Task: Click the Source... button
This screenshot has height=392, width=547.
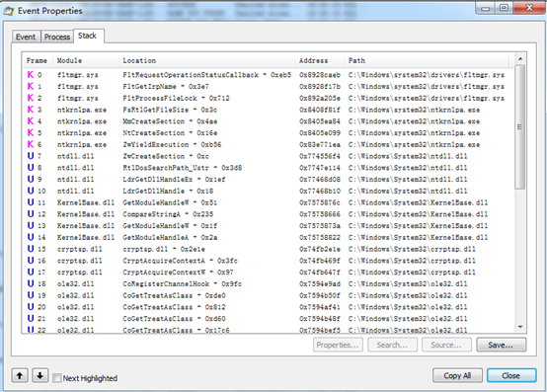Action: click(x=446, y=345)
